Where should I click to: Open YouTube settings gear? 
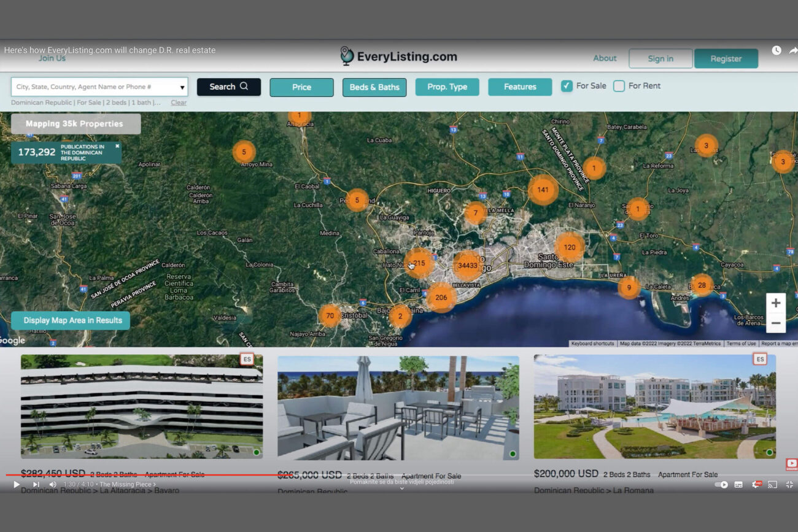756,485
